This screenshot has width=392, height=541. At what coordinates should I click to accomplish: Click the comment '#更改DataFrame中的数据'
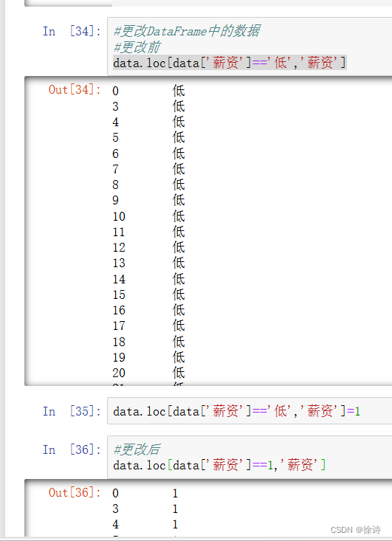tap(187, 31)
